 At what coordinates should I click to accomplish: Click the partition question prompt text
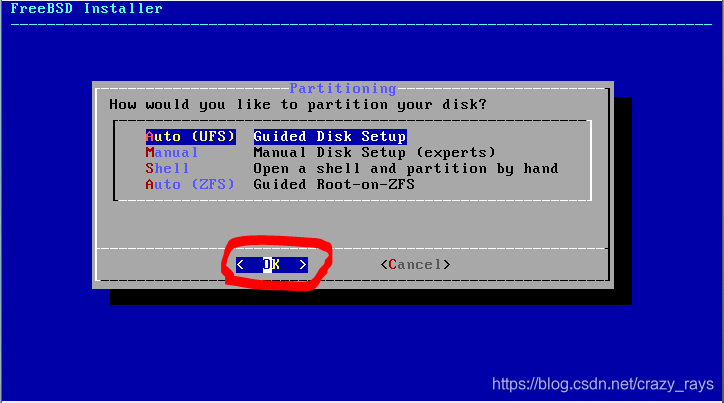298,105
